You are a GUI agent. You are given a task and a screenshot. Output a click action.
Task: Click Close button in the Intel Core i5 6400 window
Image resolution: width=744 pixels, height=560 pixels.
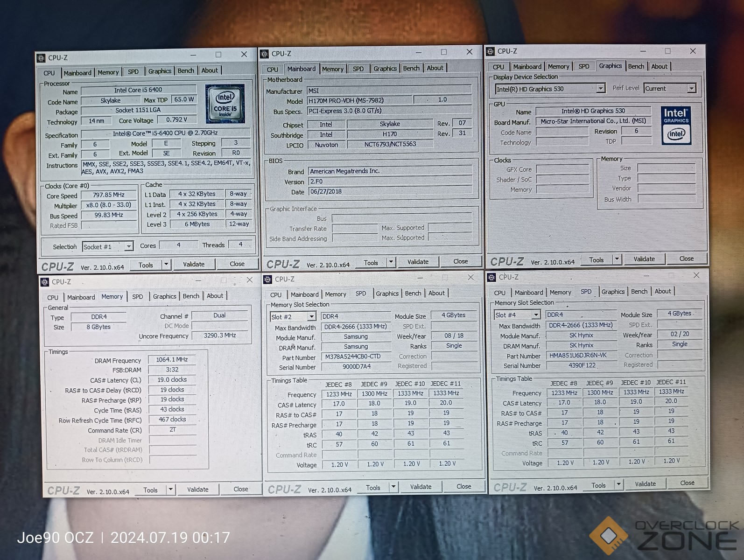pyautogui.click(x=237, y=264)
